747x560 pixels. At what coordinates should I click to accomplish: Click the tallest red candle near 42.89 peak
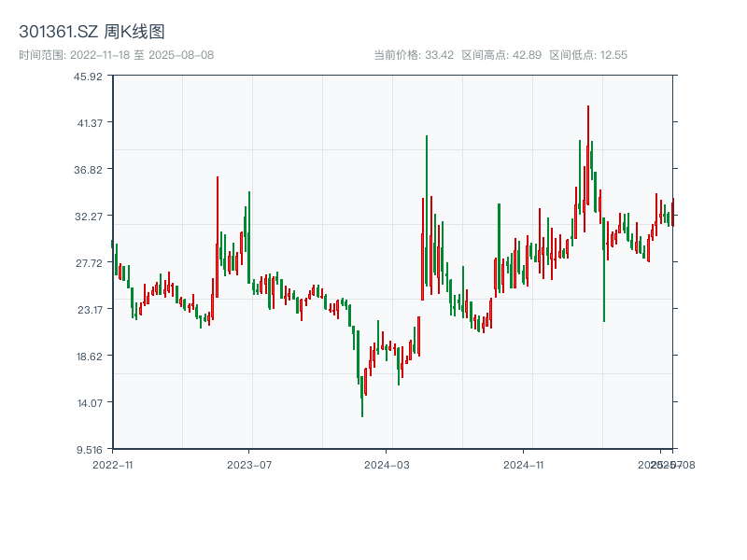(588, 155)
